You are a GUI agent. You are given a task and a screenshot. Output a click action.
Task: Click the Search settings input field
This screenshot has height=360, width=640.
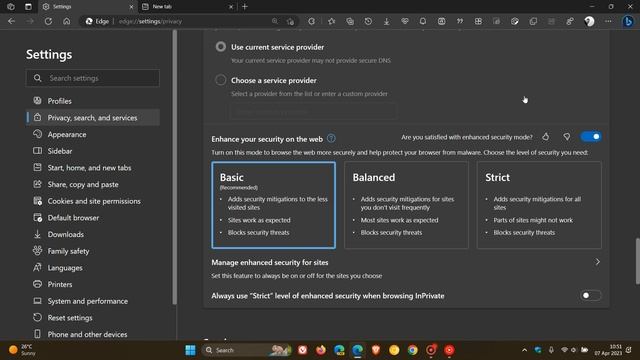tap(93, 78)
